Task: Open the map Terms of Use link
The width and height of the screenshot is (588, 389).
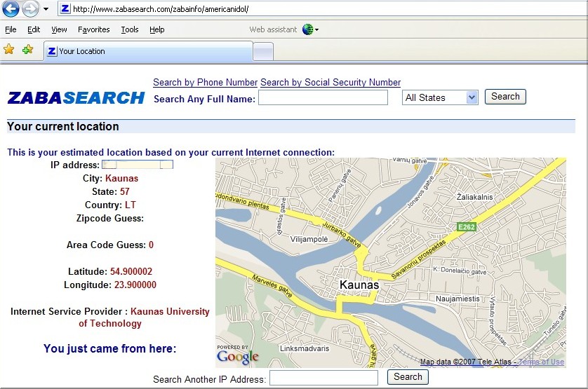Action: tap(542, 362)
